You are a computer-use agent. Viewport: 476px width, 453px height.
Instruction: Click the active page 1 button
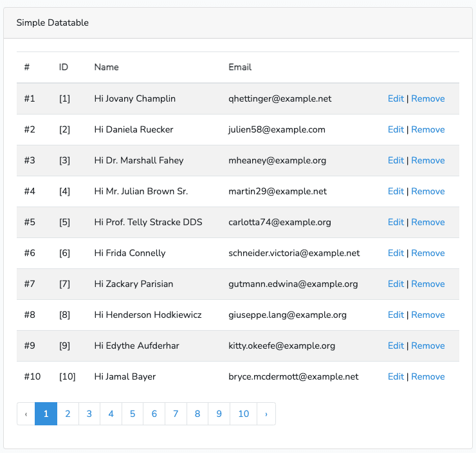[46, 414]
